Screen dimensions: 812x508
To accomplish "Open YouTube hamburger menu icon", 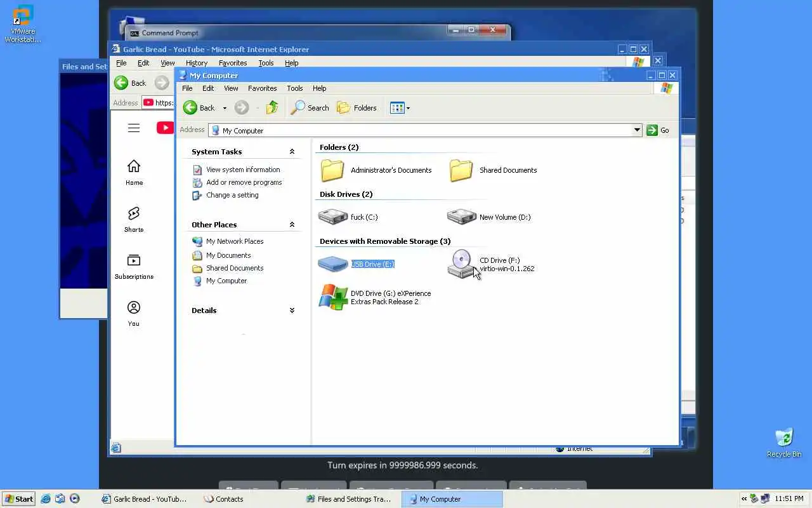I will 134,128.
